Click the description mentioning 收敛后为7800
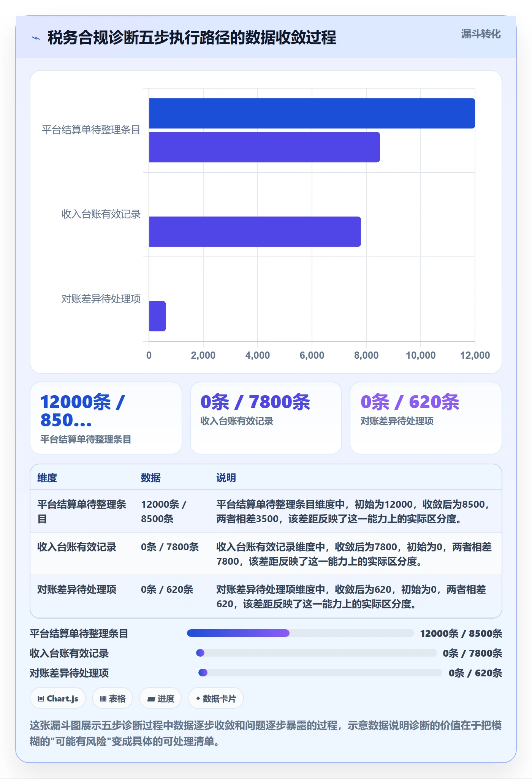Image resolution: width=532 pixels, height=779 pixels. (354, 554)
